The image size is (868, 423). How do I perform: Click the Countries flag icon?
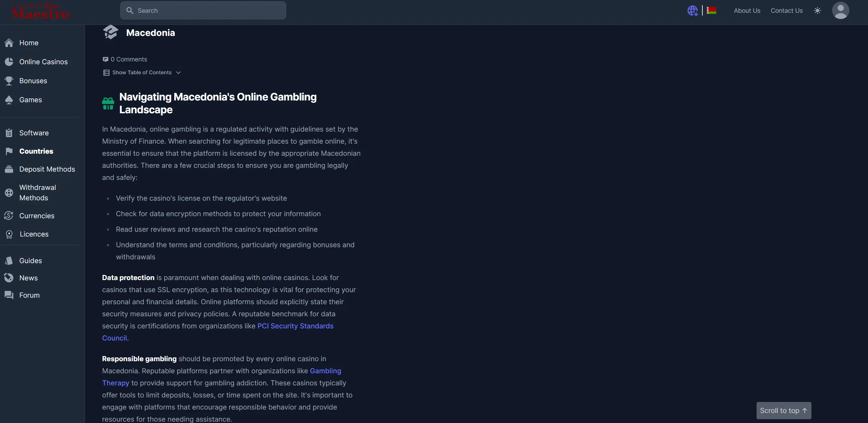9,151
